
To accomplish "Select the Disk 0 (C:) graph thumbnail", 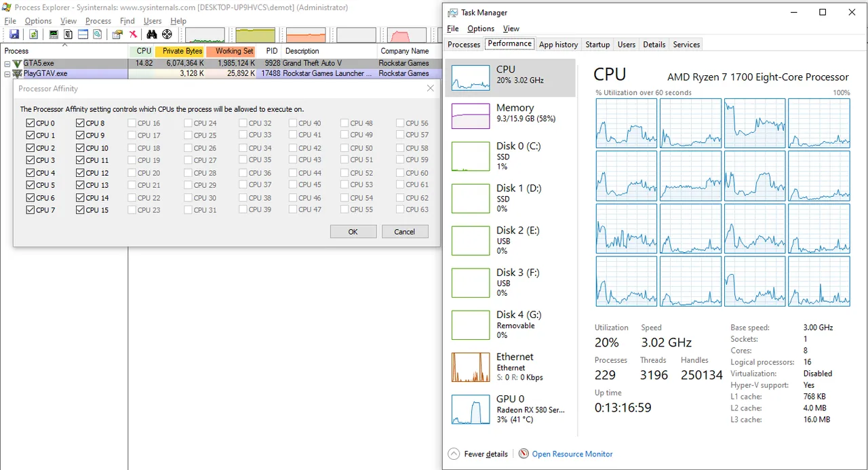I will coord(471,156).
